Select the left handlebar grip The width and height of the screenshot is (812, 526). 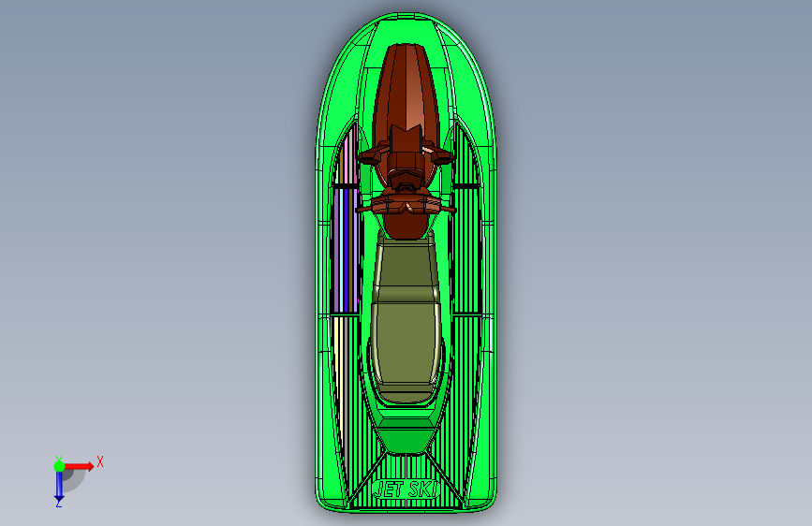coord(364,209)
